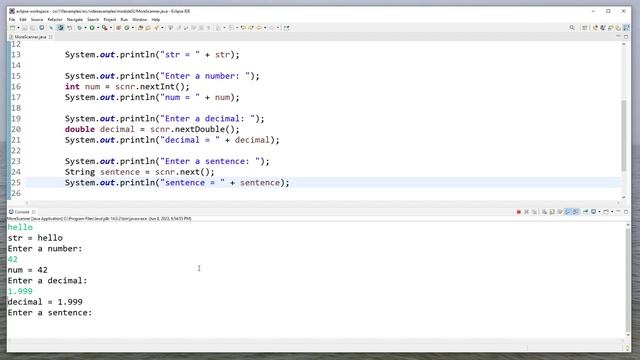
Task: Expand the New Java Class dropdown arrow
Action: click(x=133, y=28)
